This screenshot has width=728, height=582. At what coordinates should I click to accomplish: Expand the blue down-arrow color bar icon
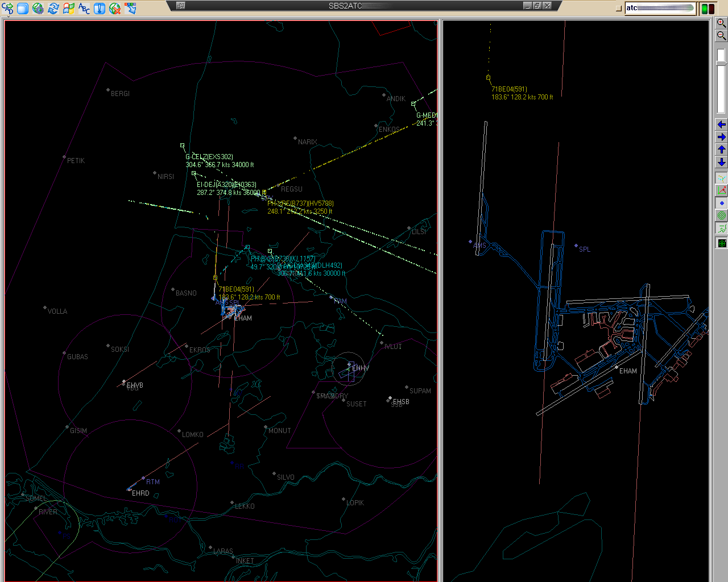point(130,9)
